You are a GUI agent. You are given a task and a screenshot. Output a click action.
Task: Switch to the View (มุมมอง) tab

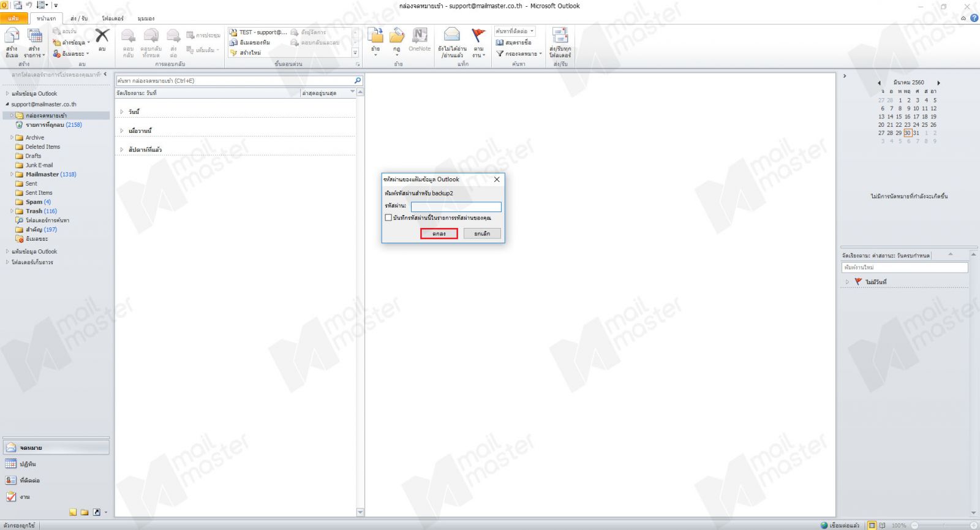pos(146,18)
